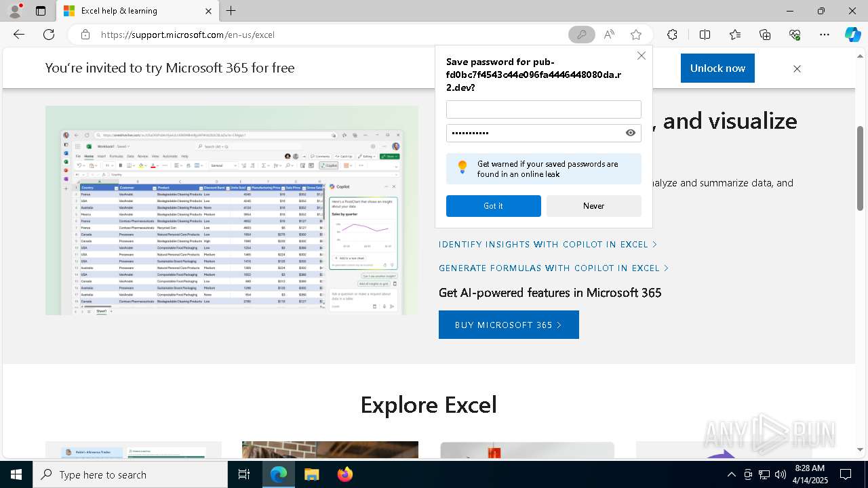Open Task View from taskbar
Image resolution: width=868 pixels, height=488 pixels.
[244, 474]
